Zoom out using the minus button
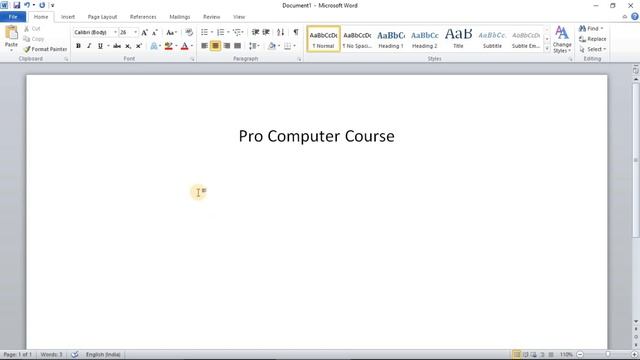 [580, 354]
